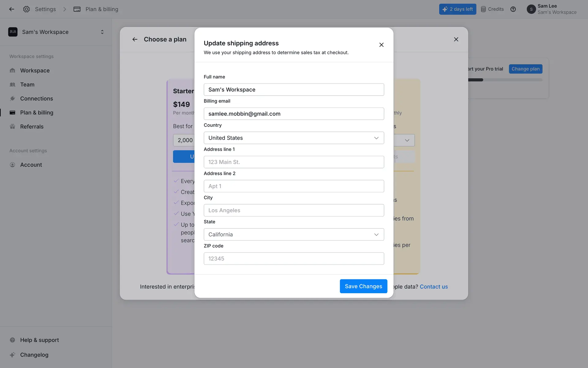The height and width of the screenshot is (368, 588).
Task: Open the Connections settings page
Action: (36, 99)
